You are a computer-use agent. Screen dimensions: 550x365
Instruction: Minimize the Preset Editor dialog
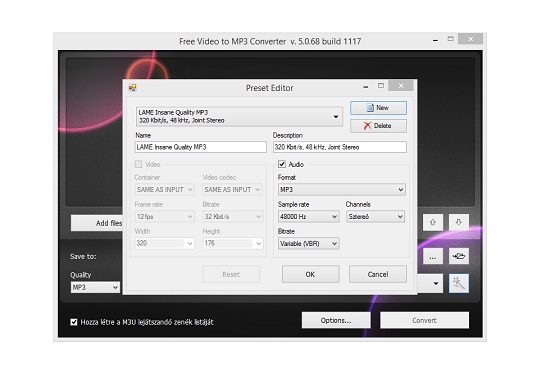point(366,86)
